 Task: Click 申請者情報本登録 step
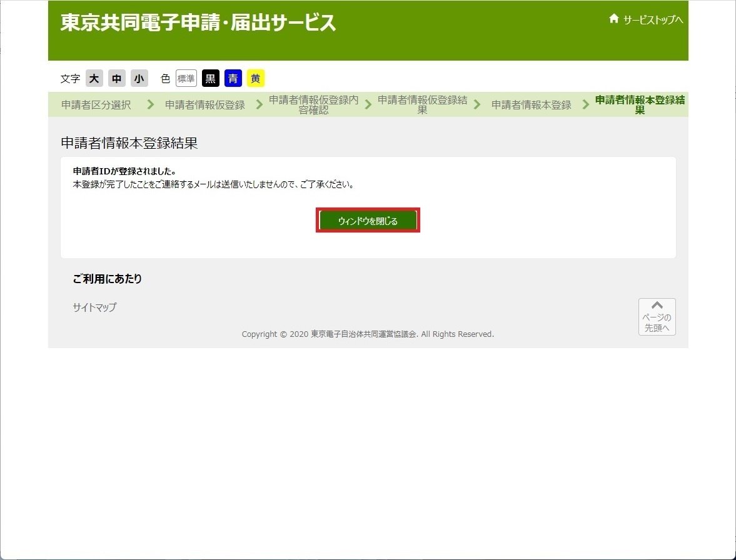pyautogui.click(x=532, y=104)
